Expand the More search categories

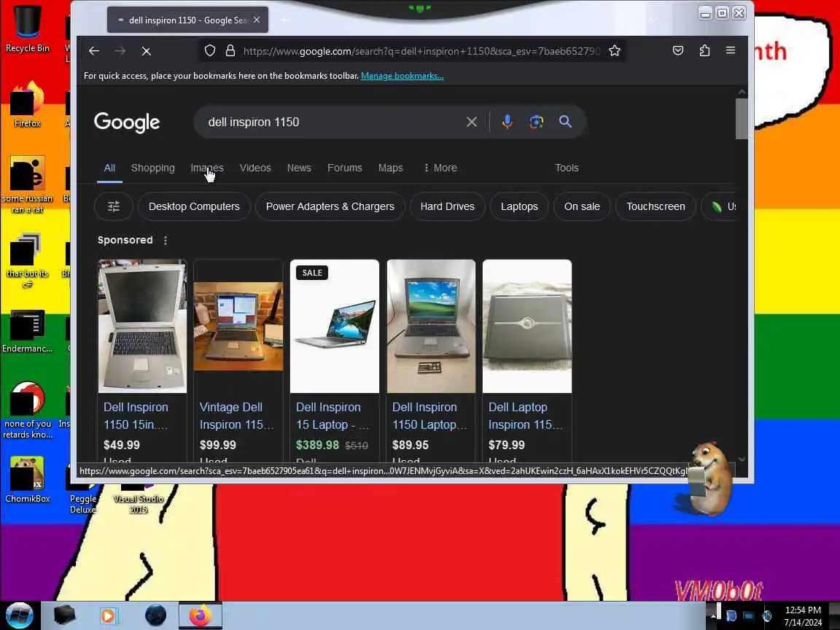click(x=440, y=168)
